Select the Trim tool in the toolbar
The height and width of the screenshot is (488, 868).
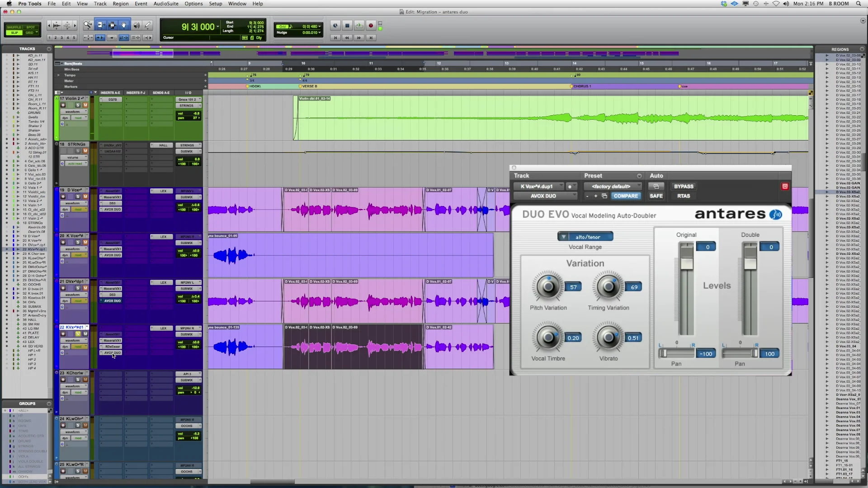pyautogui.click(x=102, y=25)
